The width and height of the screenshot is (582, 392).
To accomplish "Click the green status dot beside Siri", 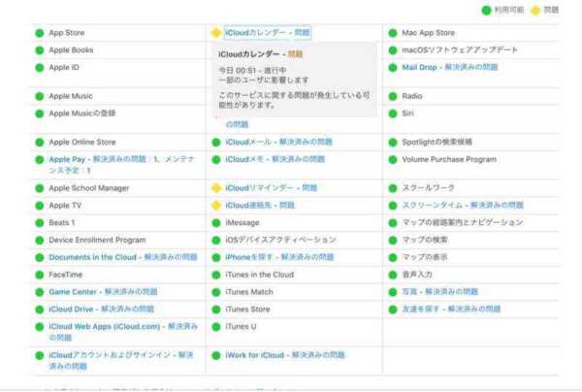I will click(x=393, y=114).
